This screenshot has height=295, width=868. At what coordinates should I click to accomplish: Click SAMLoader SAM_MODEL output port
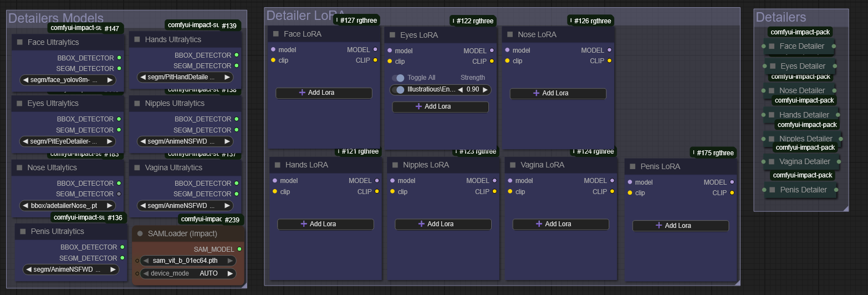(x=239, y=249)
